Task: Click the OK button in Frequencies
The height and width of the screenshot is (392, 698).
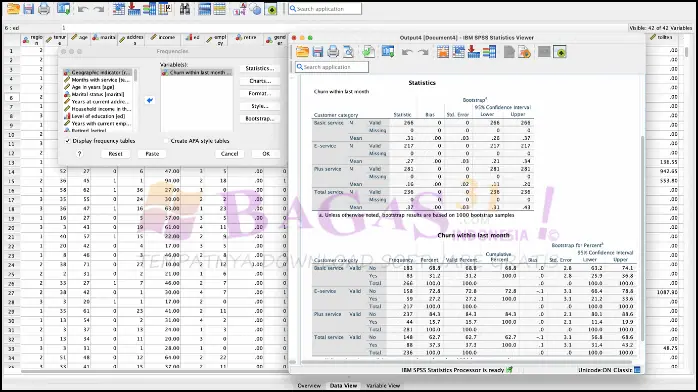Action: point(266,154)
